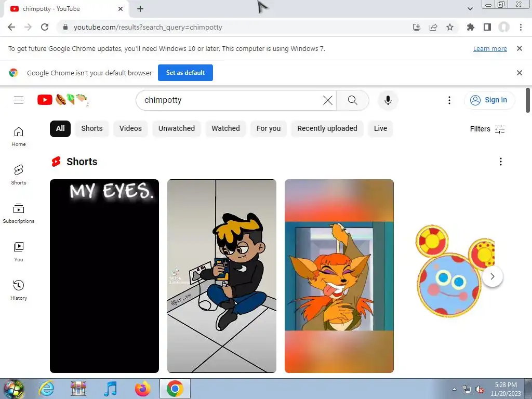Open History in the sidebar

[19, 290]
